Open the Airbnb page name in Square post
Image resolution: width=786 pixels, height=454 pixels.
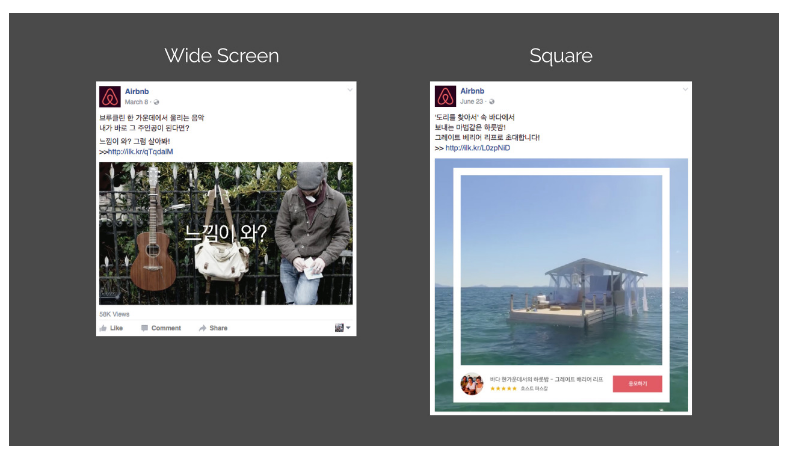[x=472, y=91]
